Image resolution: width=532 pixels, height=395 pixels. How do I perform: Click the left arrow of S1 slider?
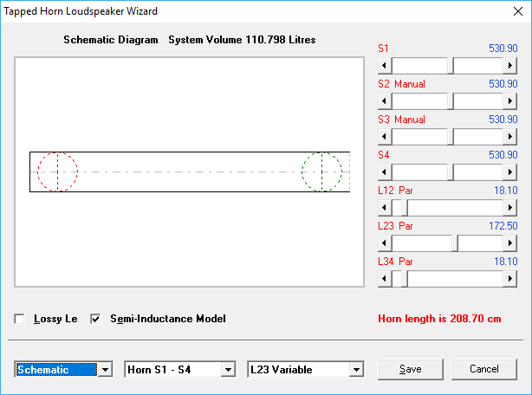386,66
